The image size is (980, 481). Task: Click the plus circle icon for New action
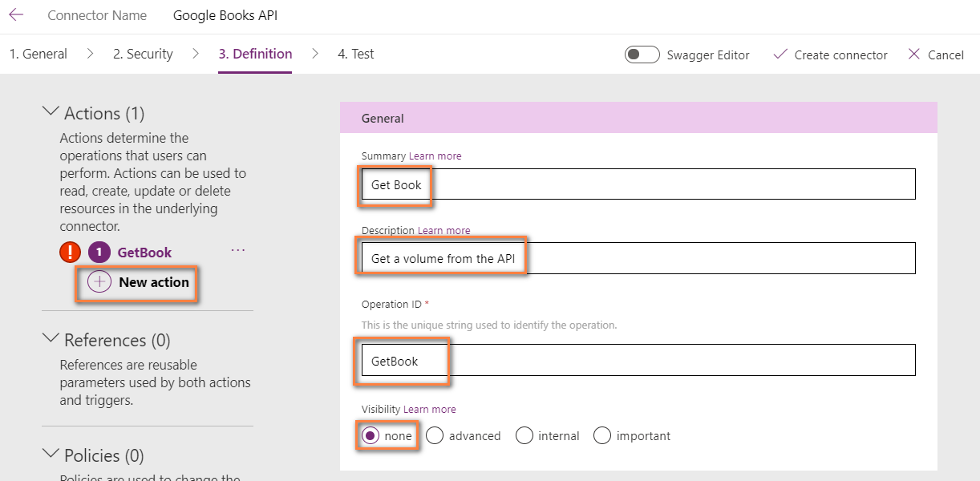(99, 282)
